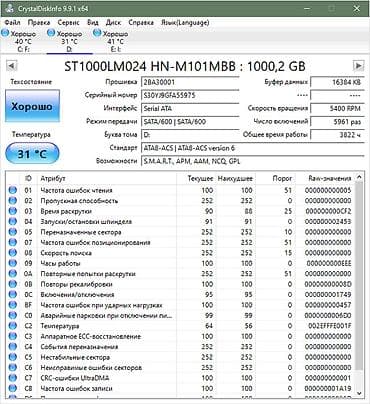Sort by Raw-значения column header
This screenshot has height=404, width=370.
(325, 179)
